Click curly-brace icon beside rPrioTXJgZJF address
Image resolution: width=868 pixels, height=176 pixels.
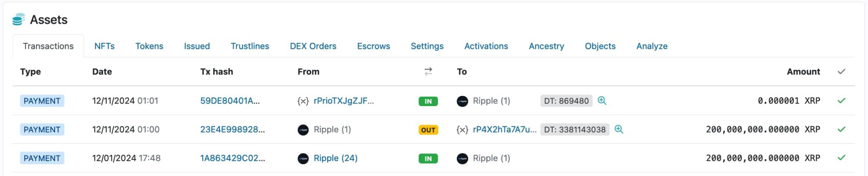point(303,101)
